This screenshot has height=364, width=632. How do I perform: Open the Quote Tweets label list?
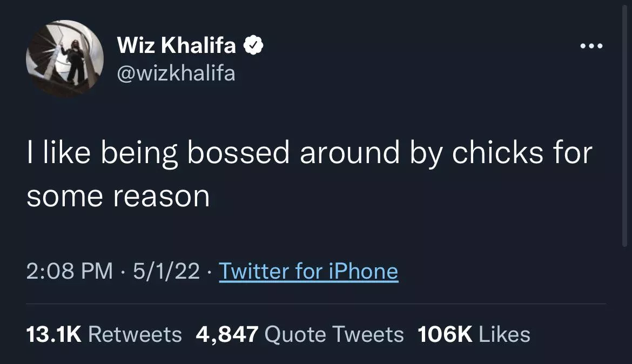pyautogui.click(x=334, y=334)
